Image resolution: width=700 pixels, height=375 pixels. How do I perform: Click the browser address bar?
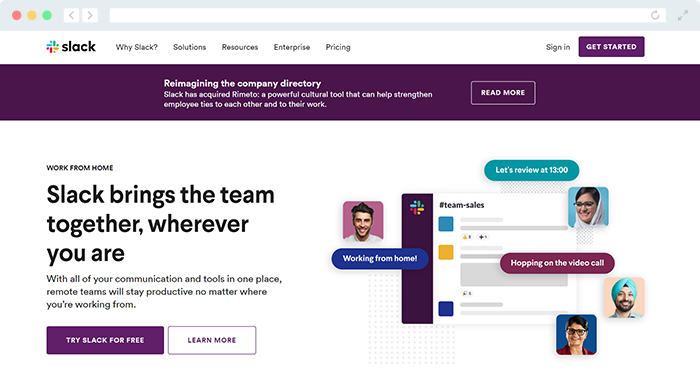coord(388,16)
